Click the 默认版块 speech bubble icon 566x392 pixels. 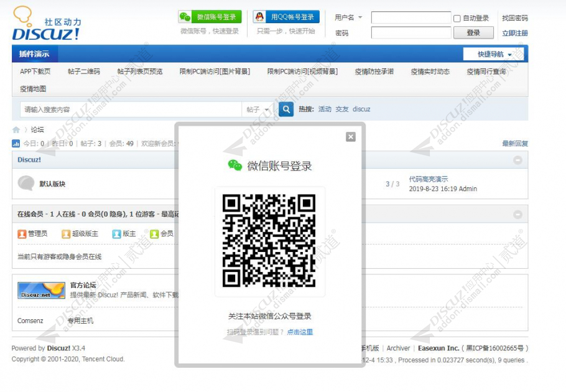tap(26, 184)
